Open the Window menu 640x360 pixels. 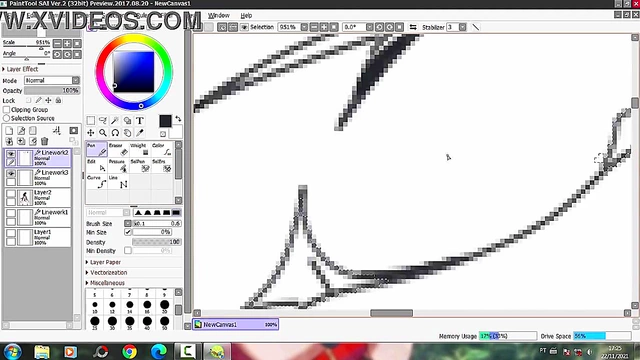point(219,16)
